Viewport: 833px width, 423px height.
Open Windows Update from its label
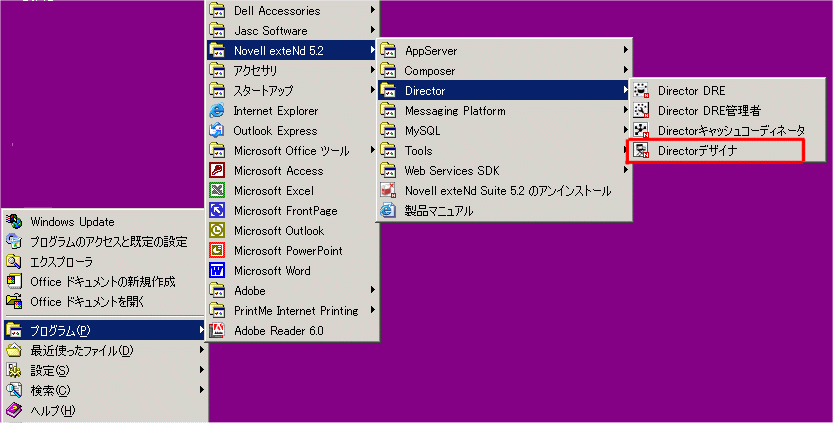click(72, 222)
